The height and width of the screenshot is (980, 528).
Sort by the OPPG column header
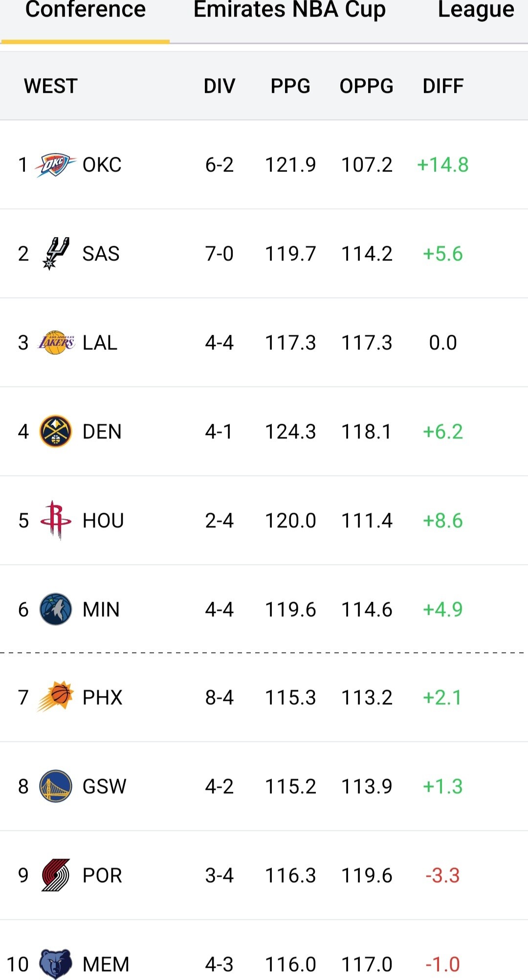(366, 86)
